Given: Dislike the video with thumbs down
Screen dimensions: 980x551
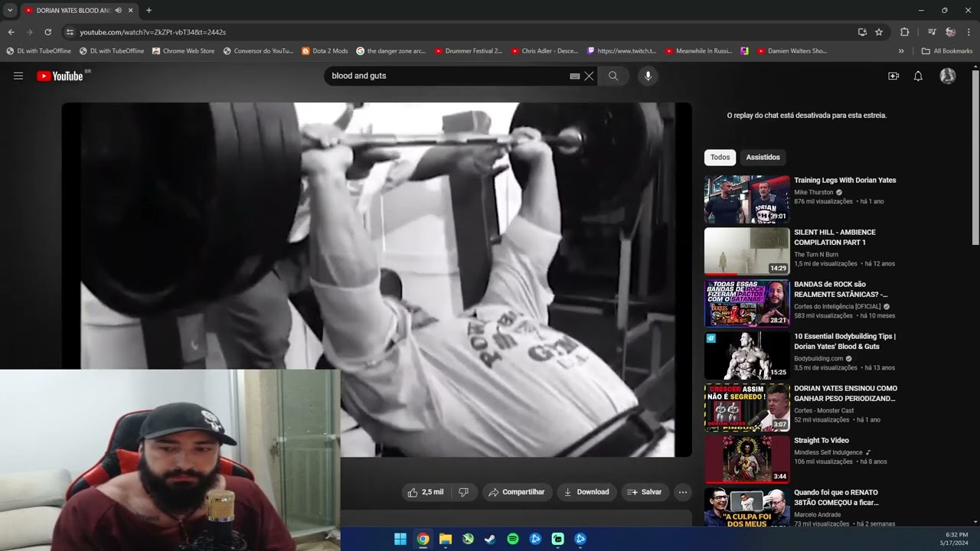Looking at the screenshot, I should [x=464, y=492].
